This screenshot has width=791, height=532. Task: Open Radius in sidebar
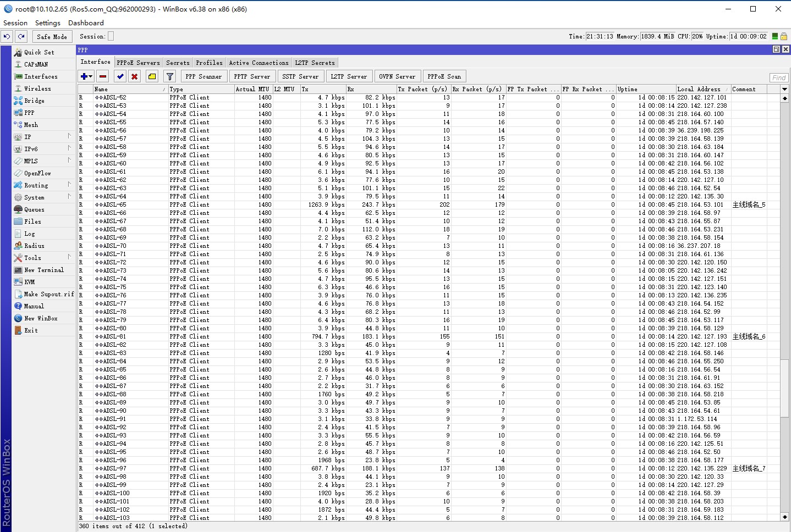click(x=43, y=246)
